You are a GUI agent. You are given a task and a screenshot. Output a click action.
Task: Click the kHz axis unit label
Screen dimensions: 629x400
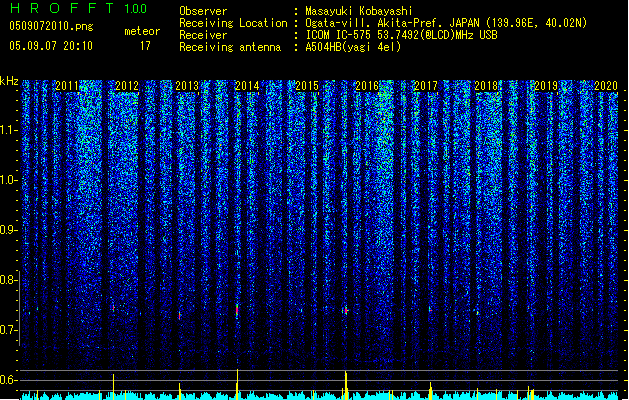(9, 81)
